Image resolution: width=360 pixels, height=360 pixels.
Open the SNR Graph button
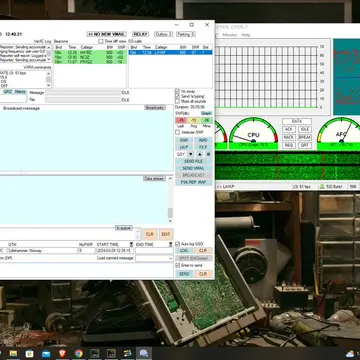click(x=206, y=113)
